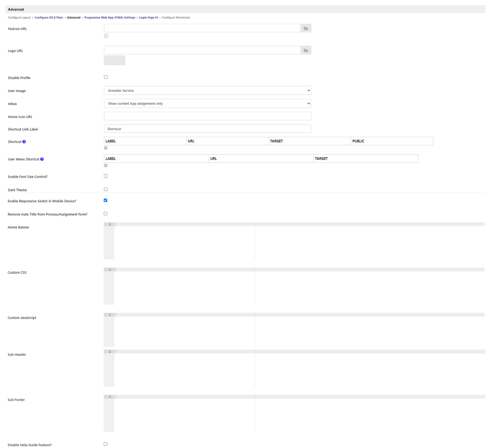
Task: Click the Favicon preview thumbnail
Action: (106, 36)
